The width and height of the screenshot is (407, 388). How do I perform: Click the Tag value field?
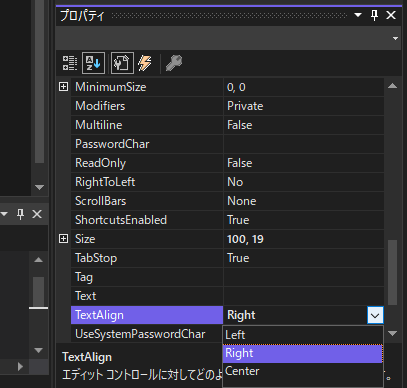point(304,277)
